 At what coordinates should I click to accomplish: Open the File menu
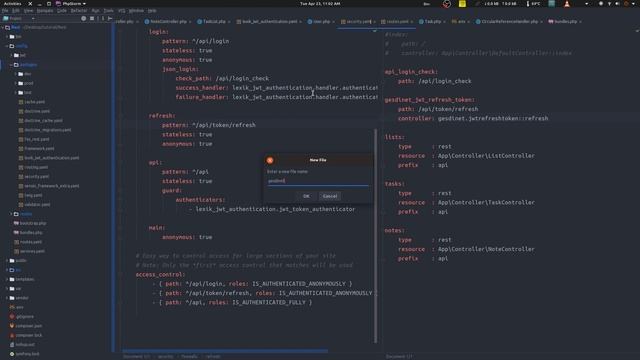5,11
